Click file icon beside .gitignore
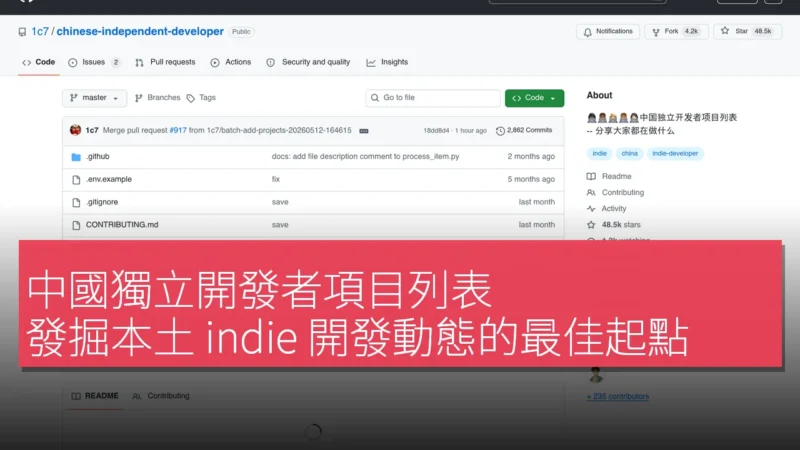The width and height of the screenshot is (800, 450). [76, 203]
